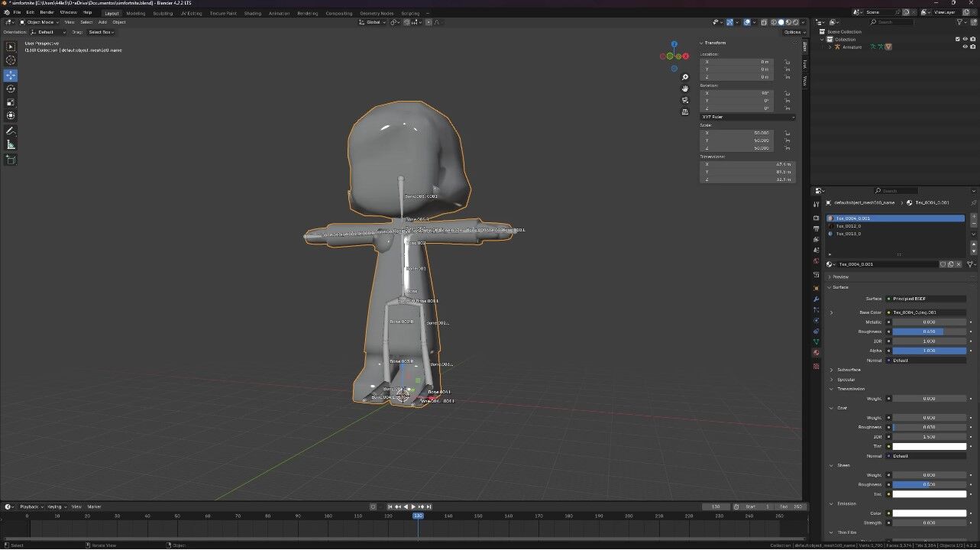The height and width of the screenshot is (550, 980).
Task: Select Tex_0012_0 material slot
Action: [x=849, y=226]
